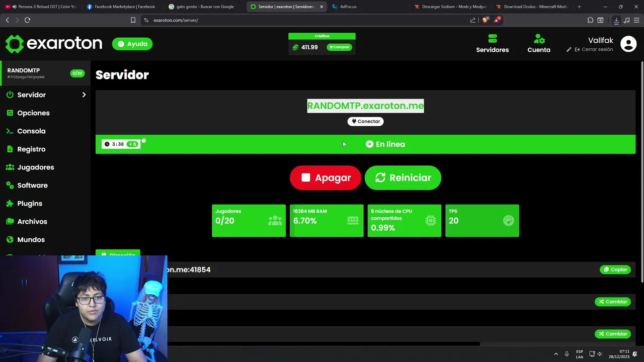
Task: Click the Jugadores 0/20 stat card
Action: point(249,220)
